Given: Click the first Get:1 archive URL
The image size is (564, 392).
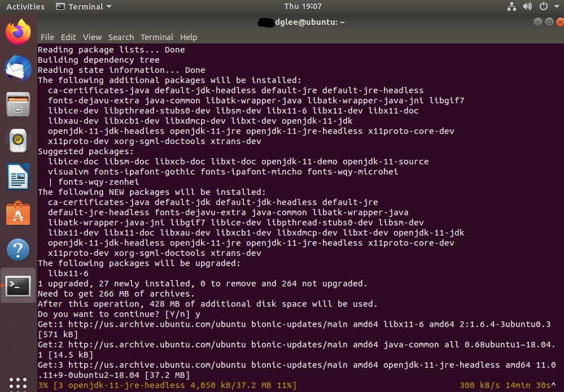Looking at the screenshot, I should click(x=157, y=324).
